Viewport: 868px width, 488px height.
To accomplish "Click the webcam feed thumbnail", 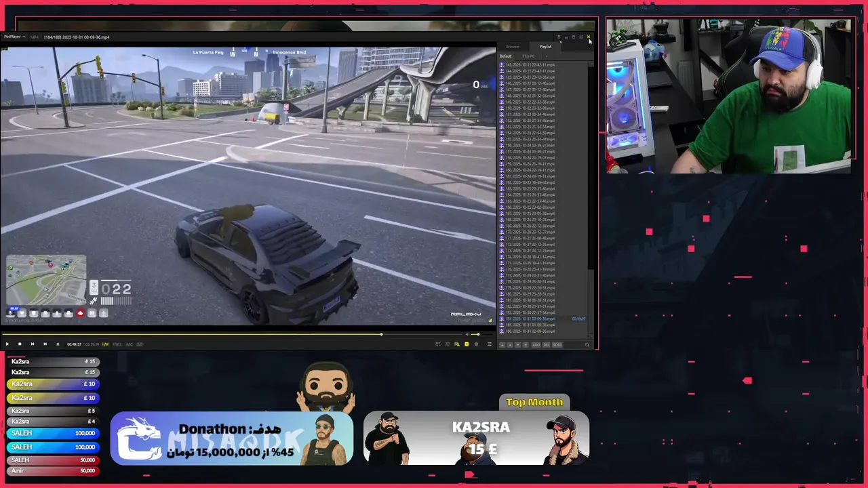I will pyautogui.click(x=728, y=96).
